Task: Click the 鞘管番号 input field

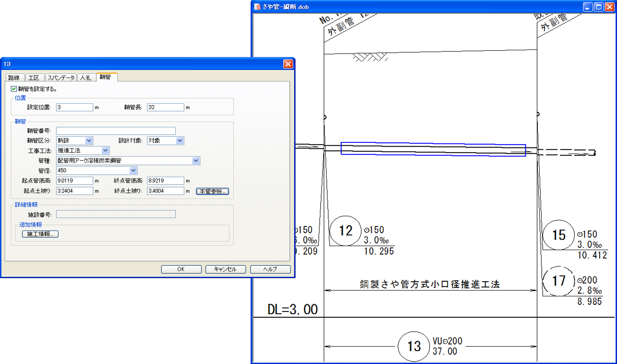Action: coord(116,131)
